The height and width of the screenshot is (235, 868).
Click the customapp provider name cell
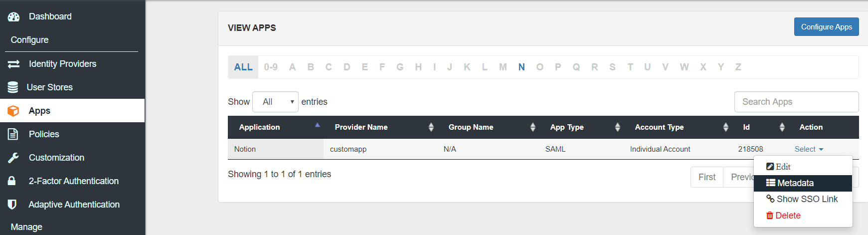(x=380, y=149)
